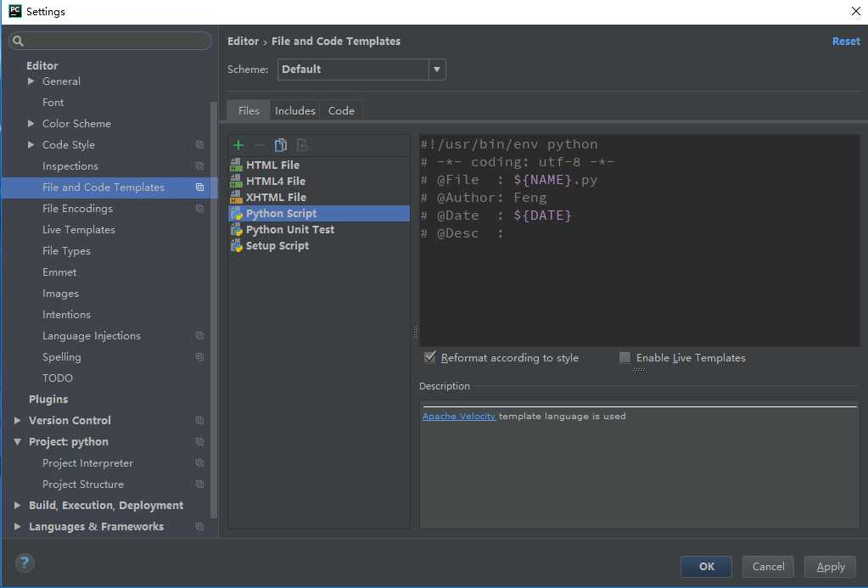Screen dimensions: 868x588
Task: Open help with the question mark icon
Action: (25, 563)
